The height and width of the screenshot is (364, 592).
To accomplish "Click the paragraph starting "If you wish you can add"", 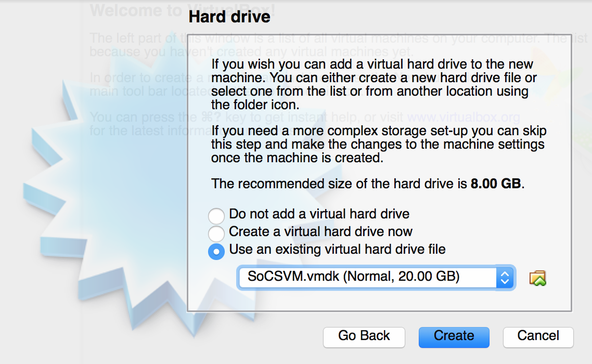I will click(374, 85).
